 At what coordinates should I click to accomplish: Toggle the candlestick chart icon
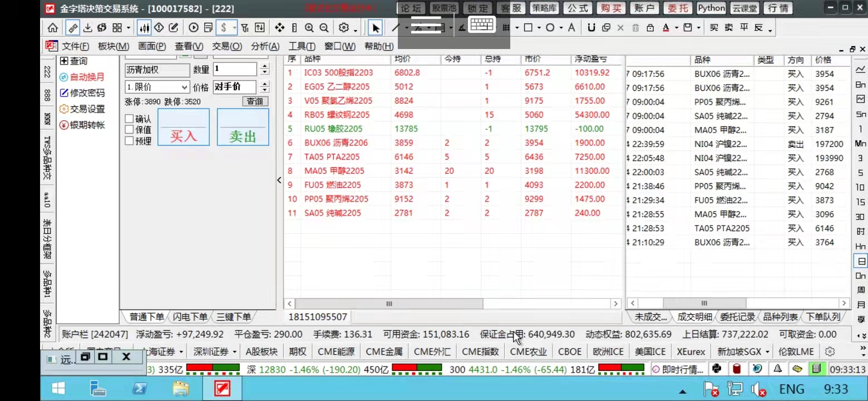(x=144, y=28)
